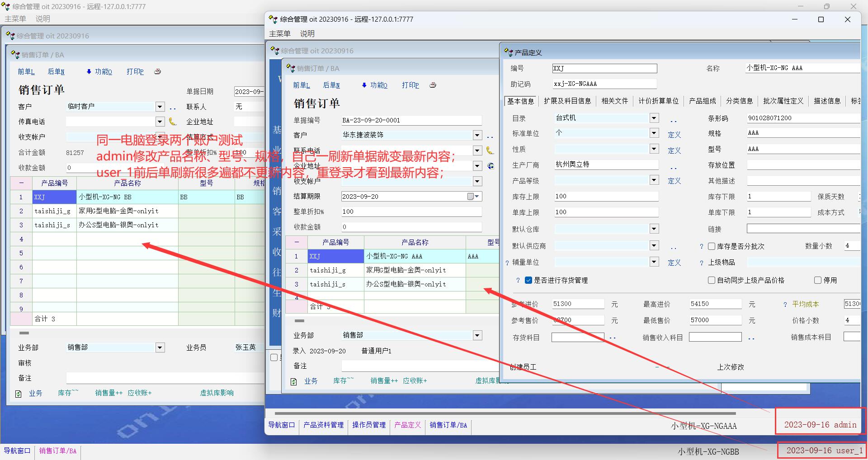Uncheck 是否进行存货管理 checkbox
The image size is (868, 460).
coord(528,280)
